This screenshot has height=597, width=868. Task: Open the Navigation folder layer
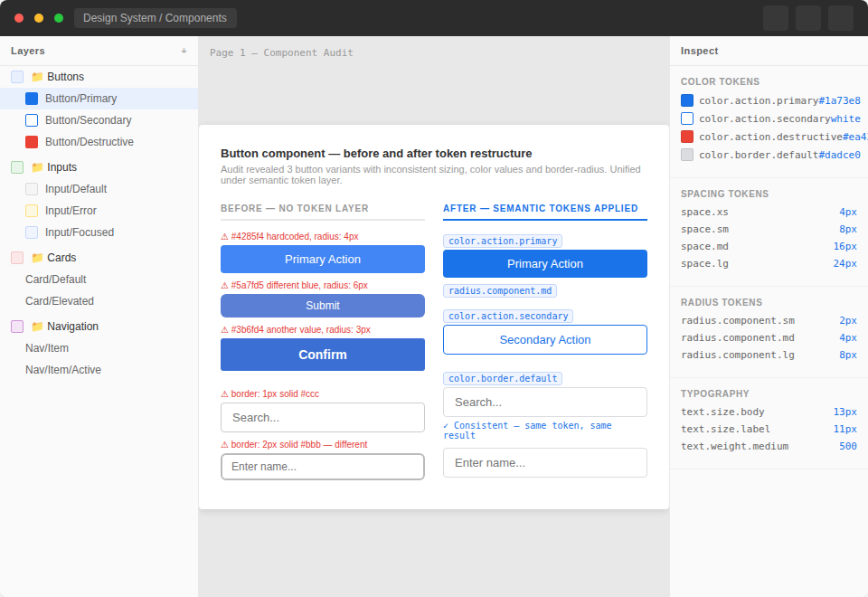99,327
